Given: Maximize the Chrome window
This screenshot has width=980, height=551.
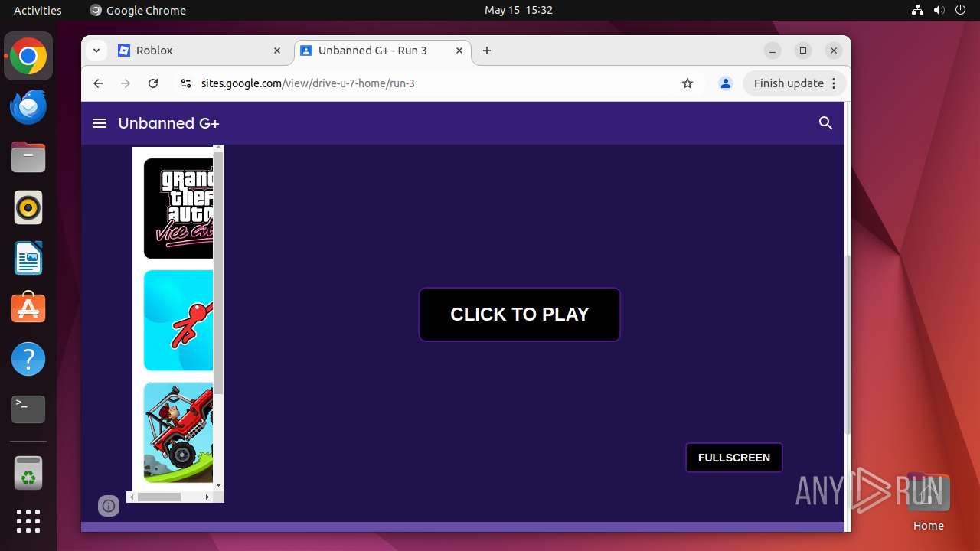Looking at the screenshot, I should pyautogui.click(x=803, y=51).
